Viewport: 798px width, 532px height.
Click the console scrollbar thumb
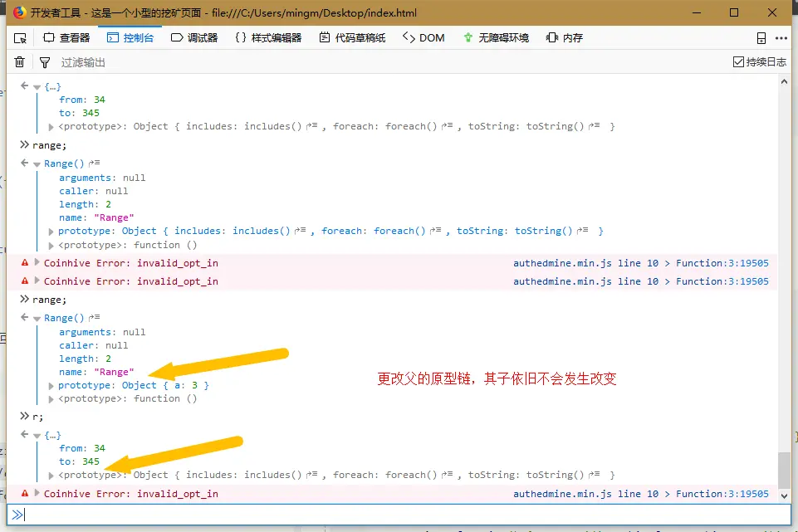pos(784,470)
